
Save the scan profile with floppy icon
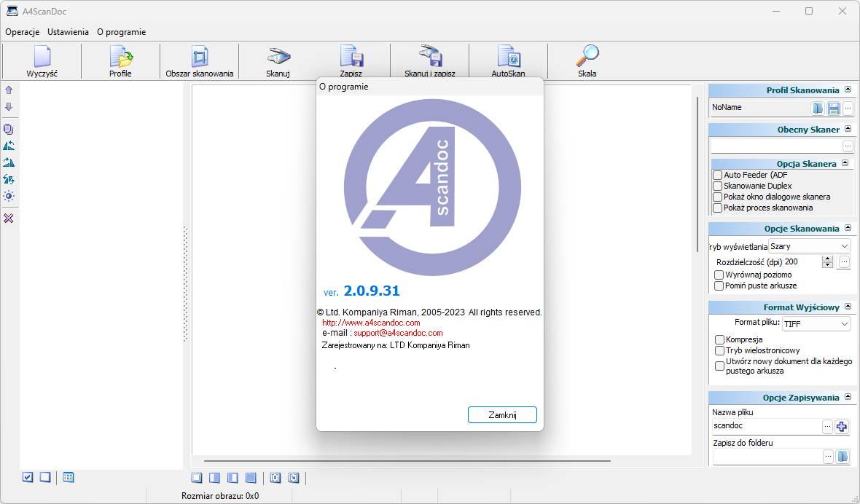click(x=834, y=109)
